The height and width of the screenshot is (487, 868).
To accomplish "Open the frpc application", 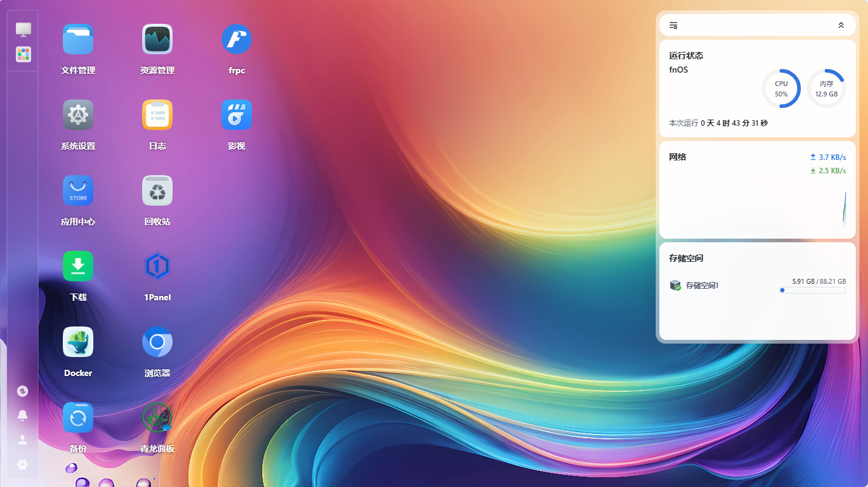I will [x=237, y=40].
